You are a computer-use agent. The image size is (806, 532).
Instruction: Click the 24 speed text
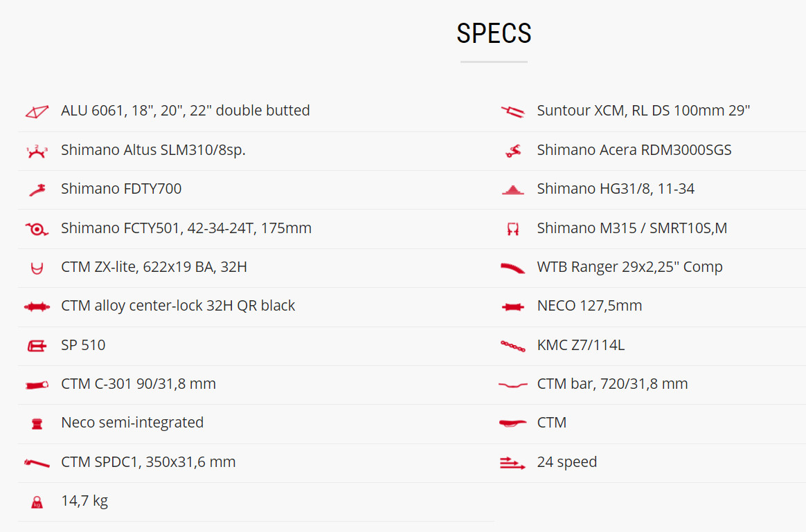tap(566, 462)
